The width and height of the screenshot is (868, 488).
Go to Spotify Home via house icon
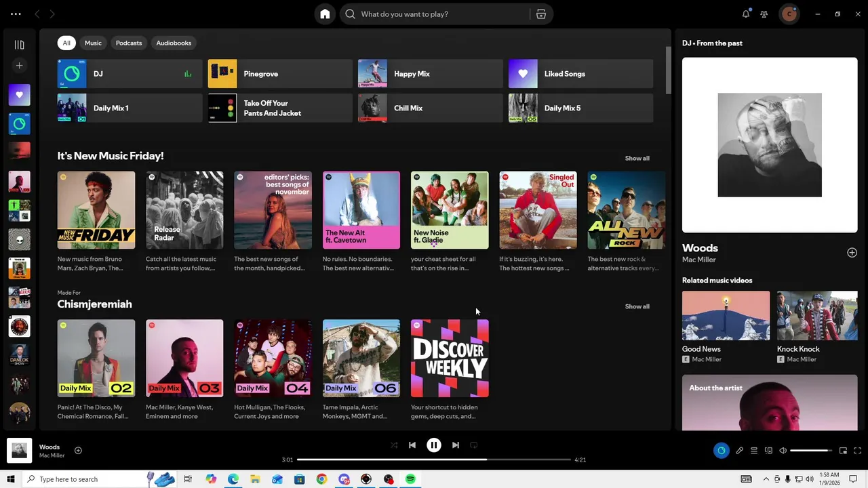pos(325,14)
